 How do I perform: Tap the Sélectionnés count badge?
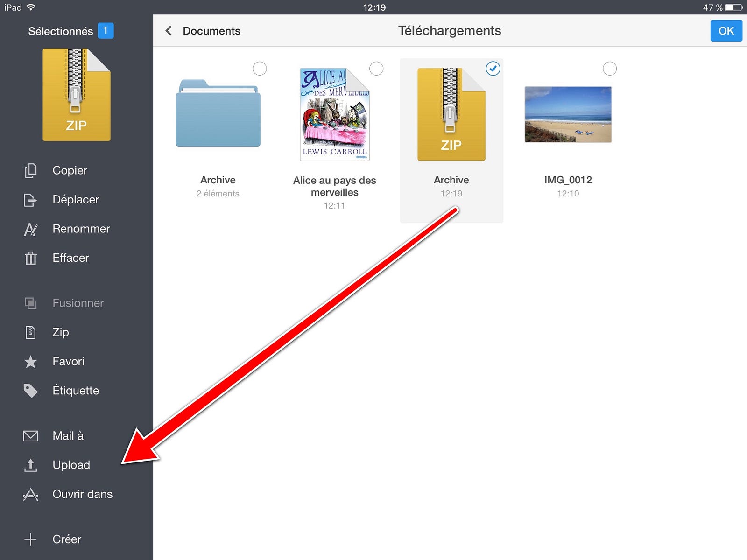[x=106, y=31]
